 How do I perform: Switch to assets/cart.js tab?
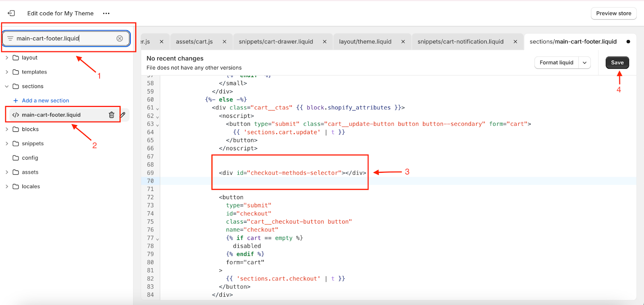[x=194, y=41]
